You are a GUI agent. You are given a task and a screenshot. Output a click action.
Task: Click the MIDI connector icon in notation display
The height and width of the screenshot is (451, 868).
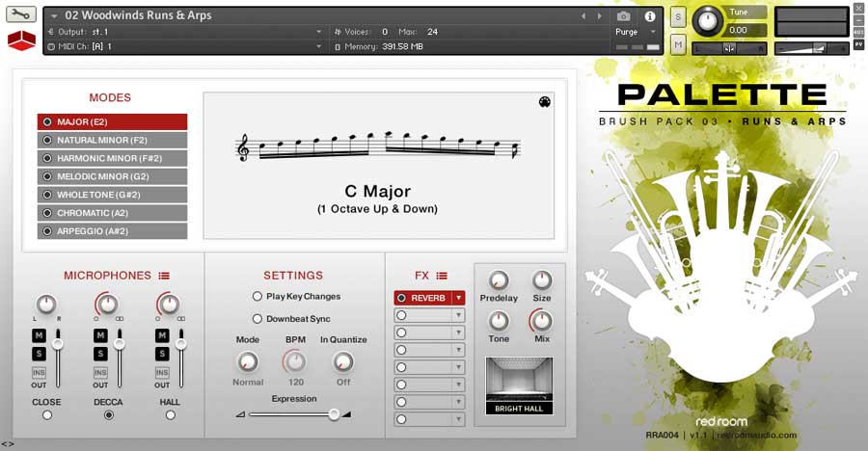coord(545,102)
